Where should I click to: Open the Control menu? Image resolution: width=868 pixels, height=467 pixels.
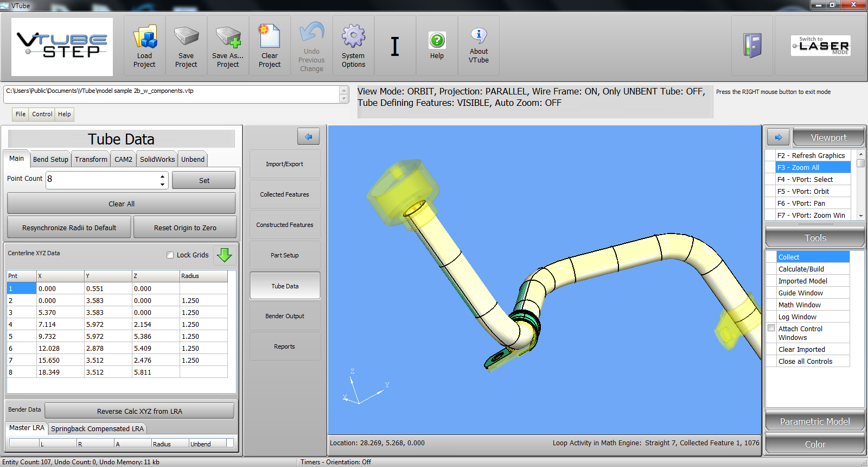[x=42, y=114]
